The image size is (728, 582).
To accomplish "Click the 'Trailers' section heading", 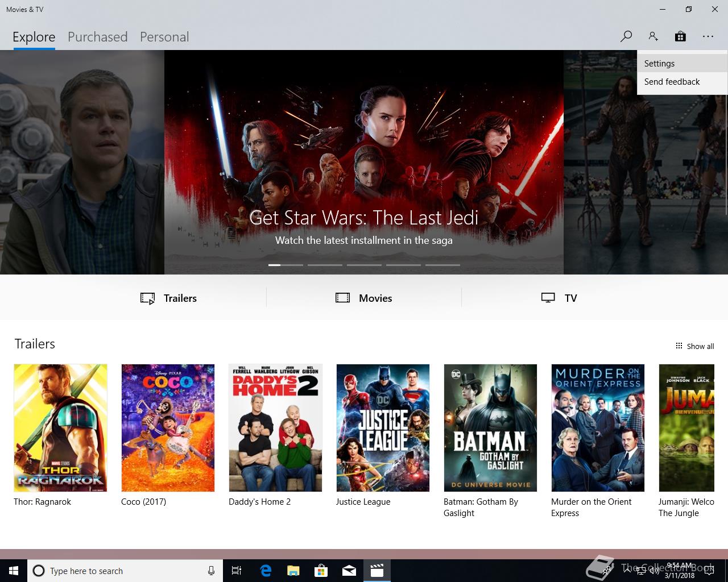I will tap(35, 344).
